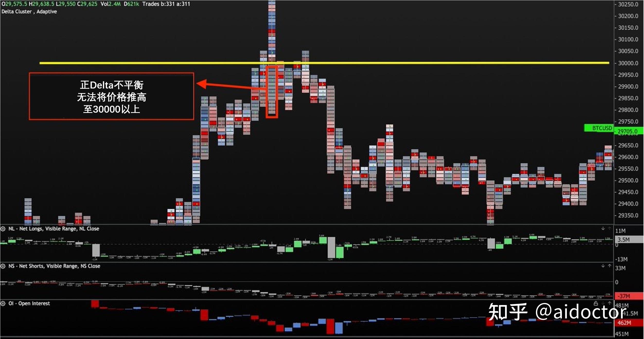Click the OI - Open Interest indicator title
644x339 pixels.
29,304
